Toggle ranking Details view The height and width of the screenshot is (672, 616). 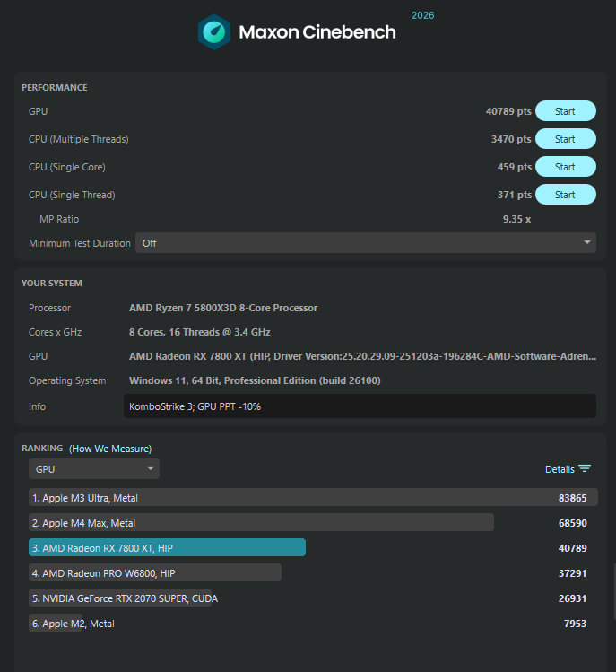tap(568, 469)
